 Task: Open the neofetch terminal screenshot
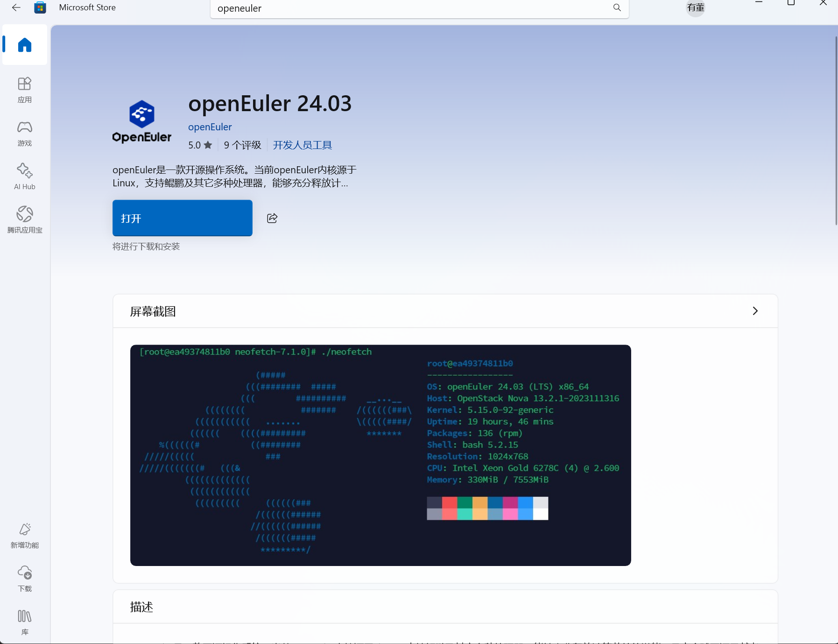click(x=380, y=455)
